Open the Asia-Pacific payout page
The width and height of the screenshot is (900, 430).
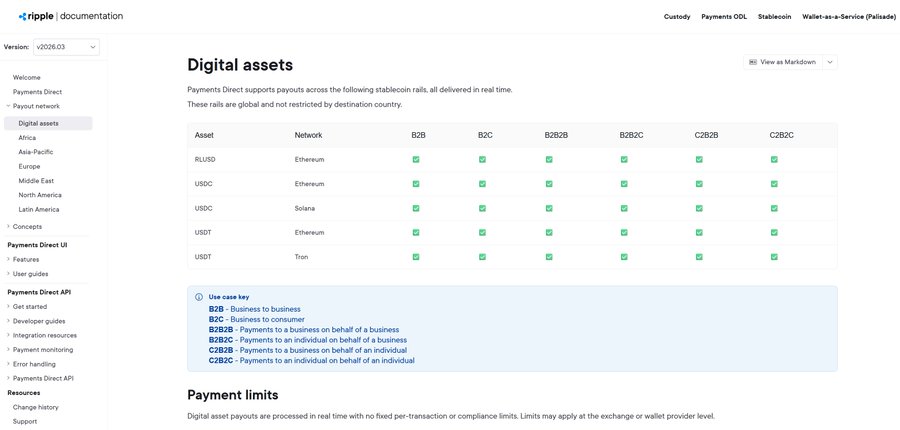tap(36, 152)
